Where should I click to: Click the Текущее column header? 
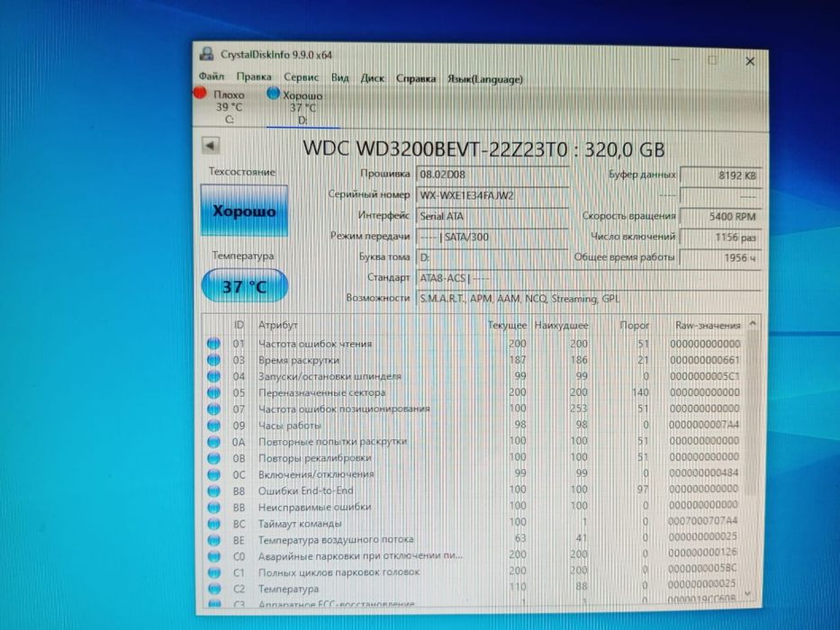(507, 325)
